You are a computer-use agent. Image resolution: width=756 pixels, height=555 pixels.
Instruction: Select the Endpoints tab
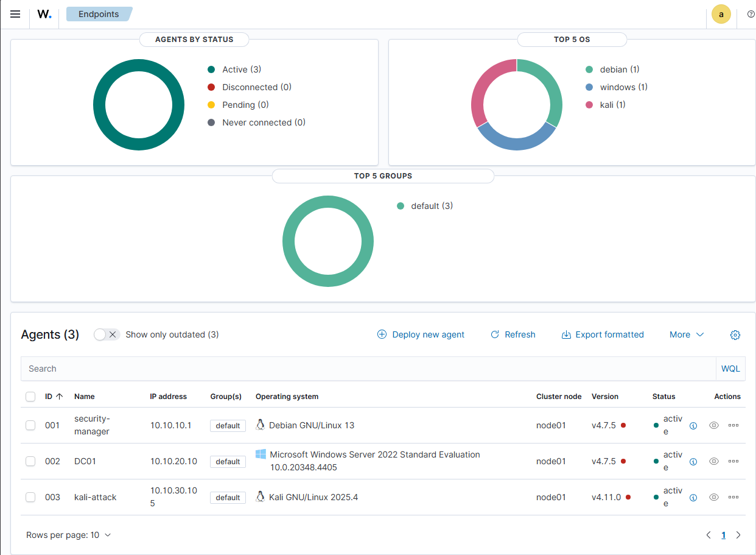[x=99, y=13]
